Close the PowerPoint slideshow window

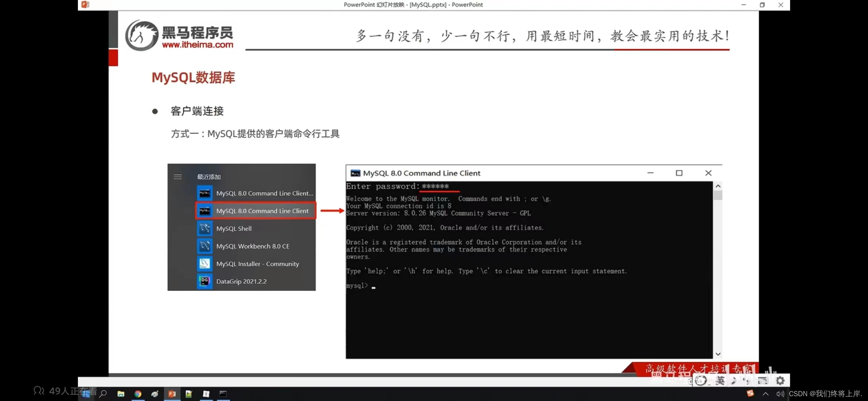click(781, 5)
